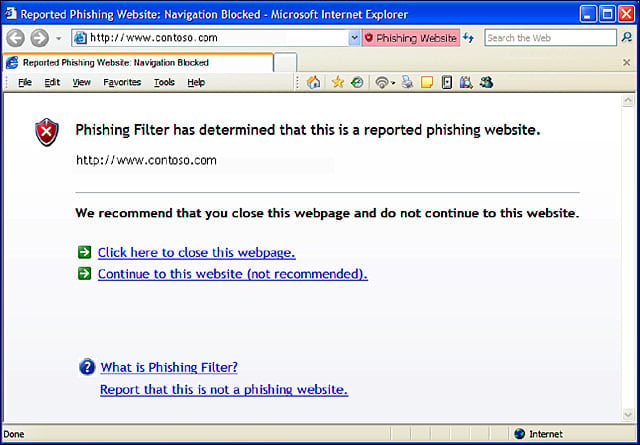Image resolution: width=640 pixels, height=445 pixels.
Task: Click here to close this webpage link
Action: pyautogui.click(x=197, y=253)
